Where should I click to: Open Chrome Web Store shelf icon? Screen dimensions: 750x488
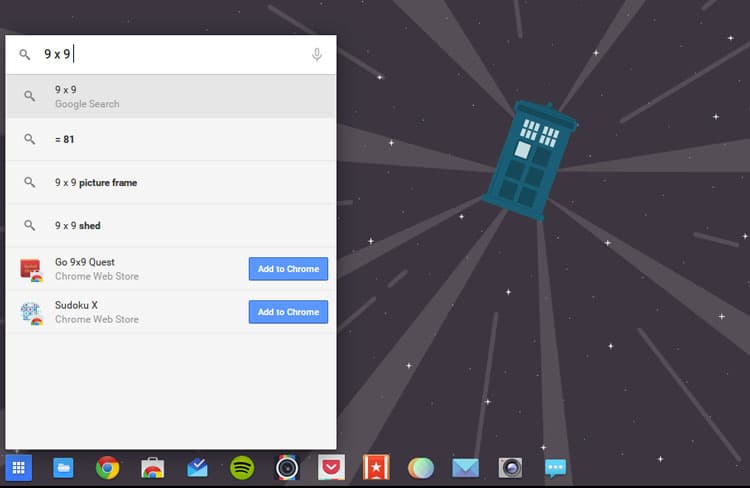coord(153,467)
